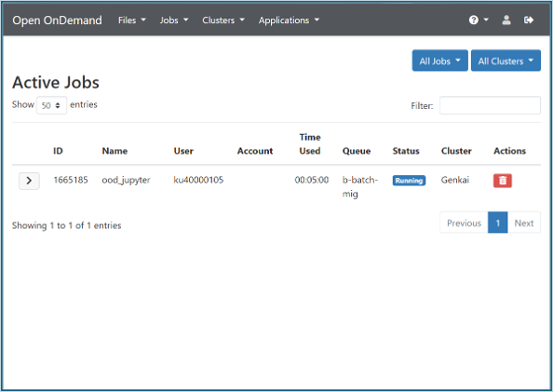Sort table by User column
Image resolution: width=553 pixels, height=392 pixels.
pyautogui.click(x=183, y=151)
